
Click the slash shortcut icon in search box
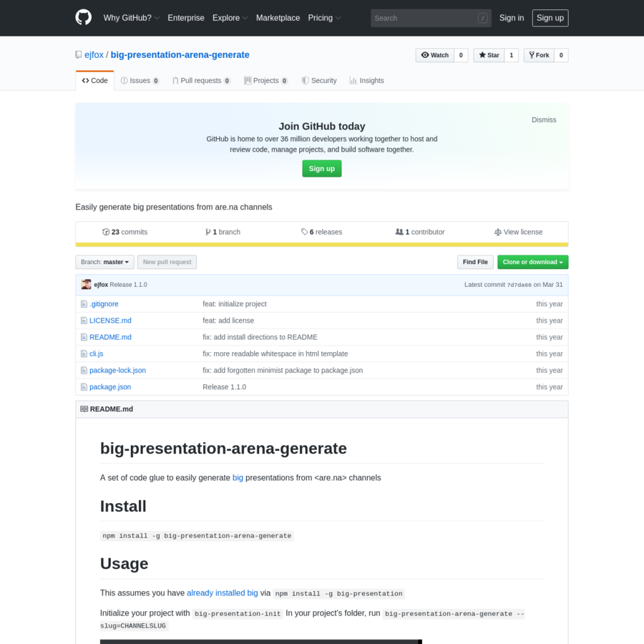tap(482, 18)
